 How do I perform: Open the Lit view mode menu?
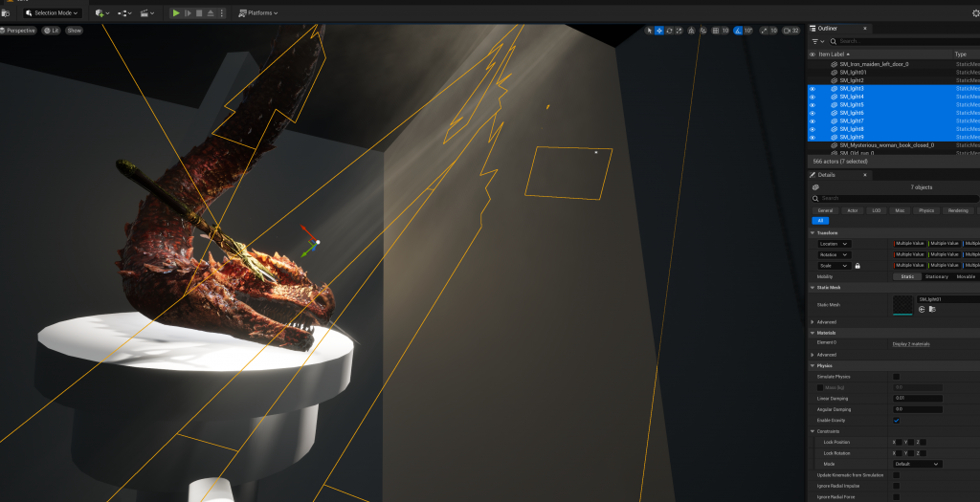pyautogui.click(x=52, y=31)
